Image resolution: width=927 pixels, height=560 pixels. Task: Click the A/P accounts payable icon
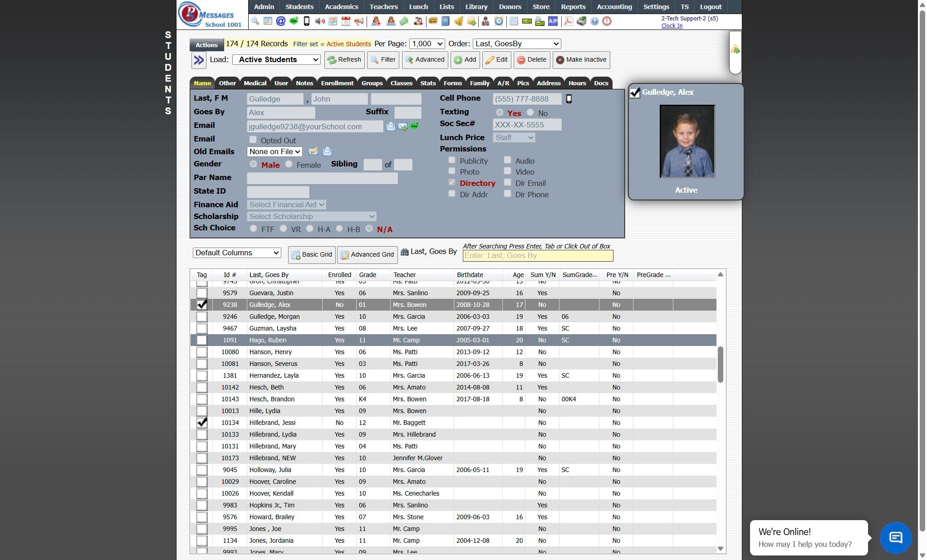pyautogui.click(x=553, y=21)
